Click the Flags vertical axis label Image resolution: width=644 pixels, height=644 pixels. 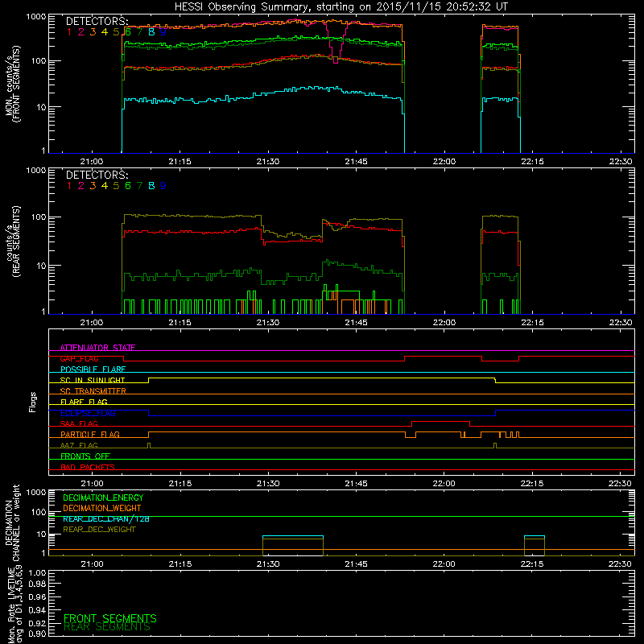[33, 402]
